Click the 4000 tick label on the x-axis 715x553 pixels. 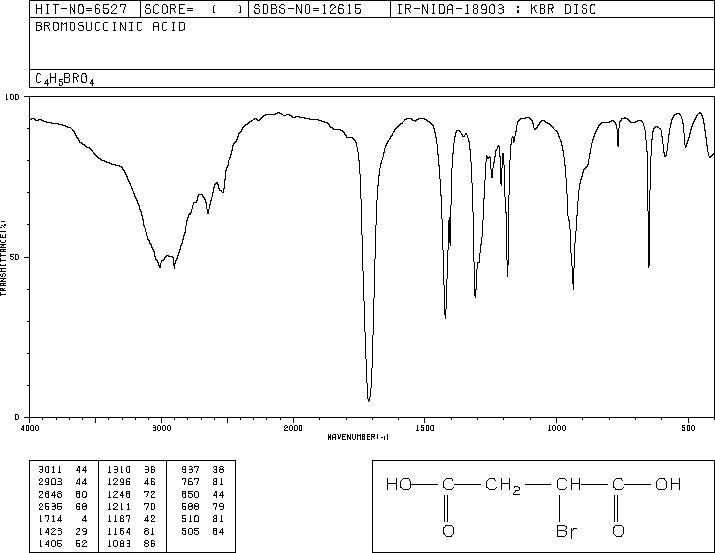click(x=30, y=428)
